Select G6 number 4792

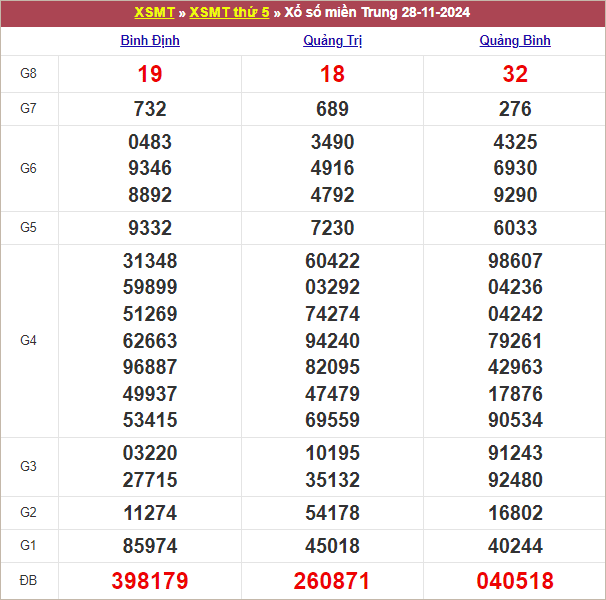(332, 195)
